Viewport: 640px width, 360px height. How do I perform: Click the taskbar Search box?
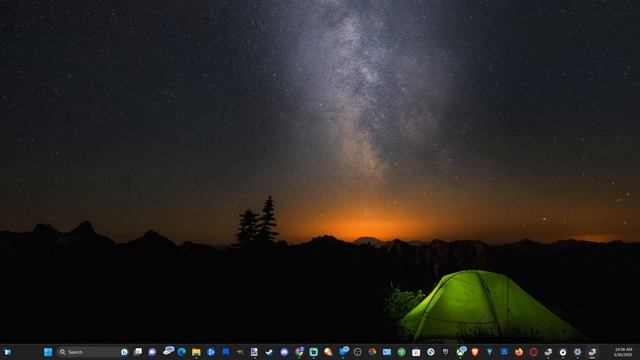tap(93, 352)
